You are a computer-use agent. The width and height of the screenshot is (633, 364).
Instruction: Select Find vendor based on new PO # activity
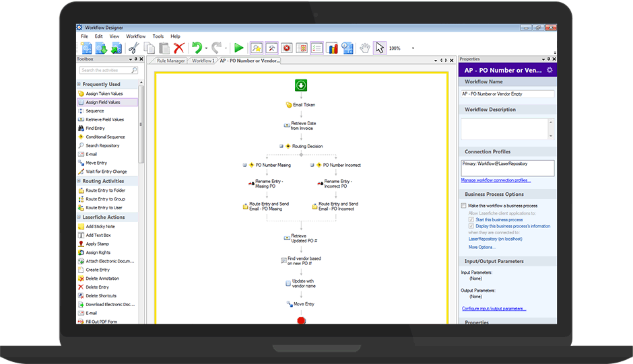click(x=301, y=260)
